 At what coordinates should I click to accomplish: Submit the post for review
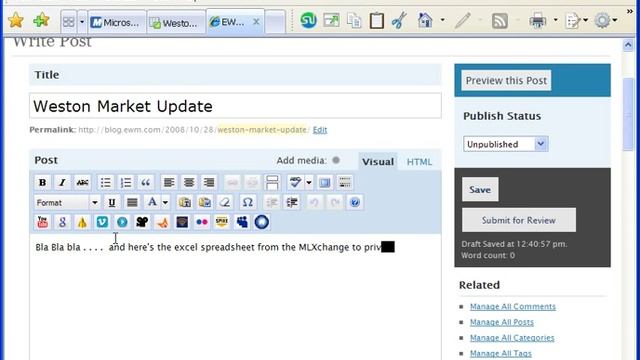[519, 220]
